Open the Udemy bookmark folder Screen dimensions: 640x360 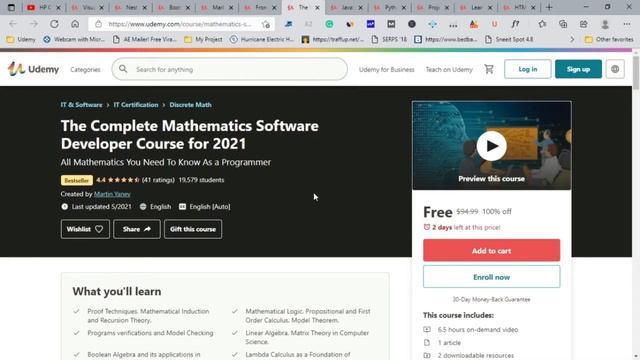point(21,39)
